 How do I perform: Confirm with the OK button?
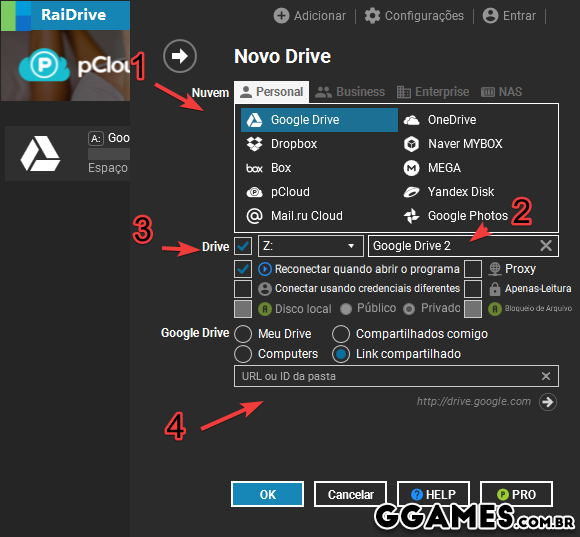click(267, 494)
